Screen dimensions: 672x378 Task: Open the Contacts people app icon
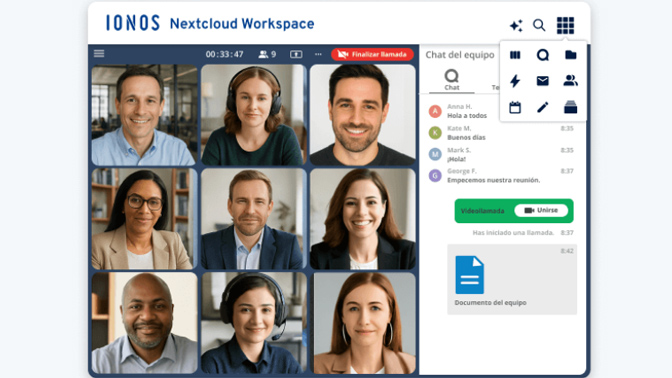point(570,81)
